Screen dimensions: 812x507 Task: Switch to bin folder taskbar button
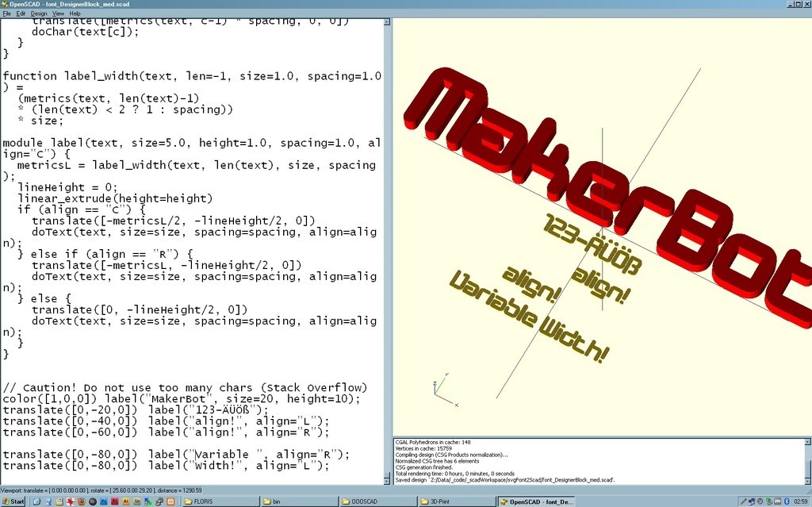point(299,501)
